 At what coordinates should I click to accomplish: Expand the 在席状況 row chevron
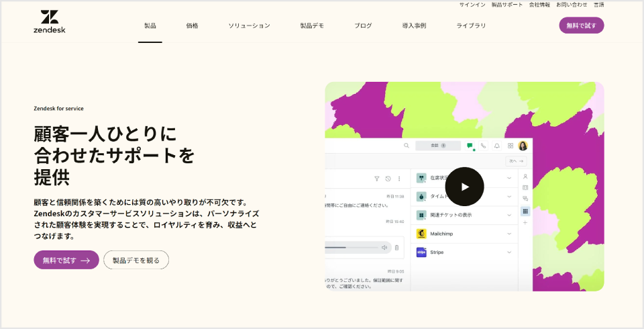[x=509, y=178]
